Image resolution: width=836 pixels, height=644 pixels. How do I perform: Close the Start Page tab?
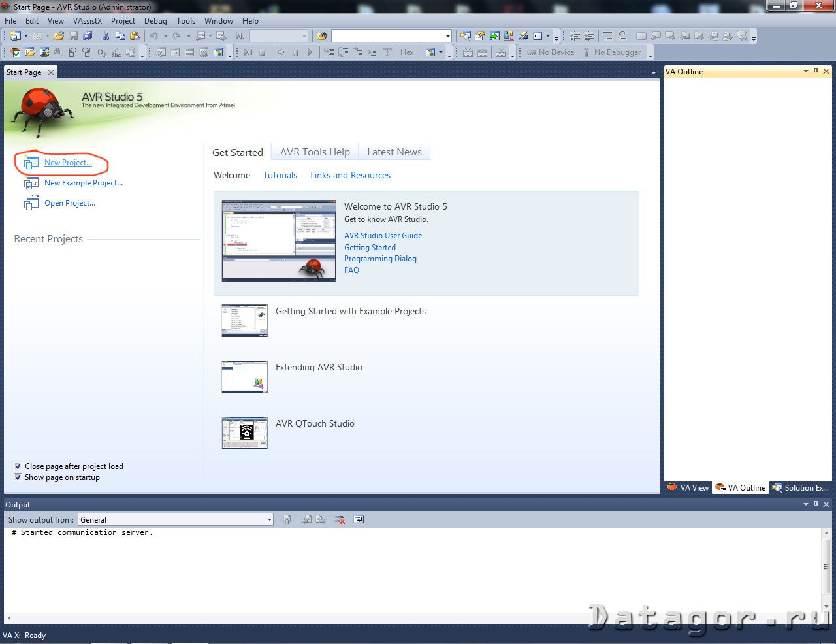tap(51, 72)
